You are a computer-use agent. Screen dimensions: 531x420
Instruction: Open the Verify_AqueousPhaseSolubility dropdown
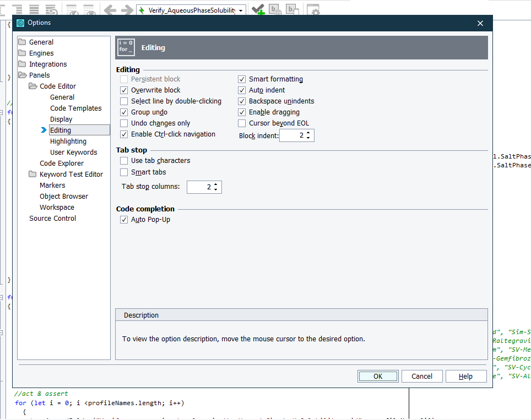[241, 10]
